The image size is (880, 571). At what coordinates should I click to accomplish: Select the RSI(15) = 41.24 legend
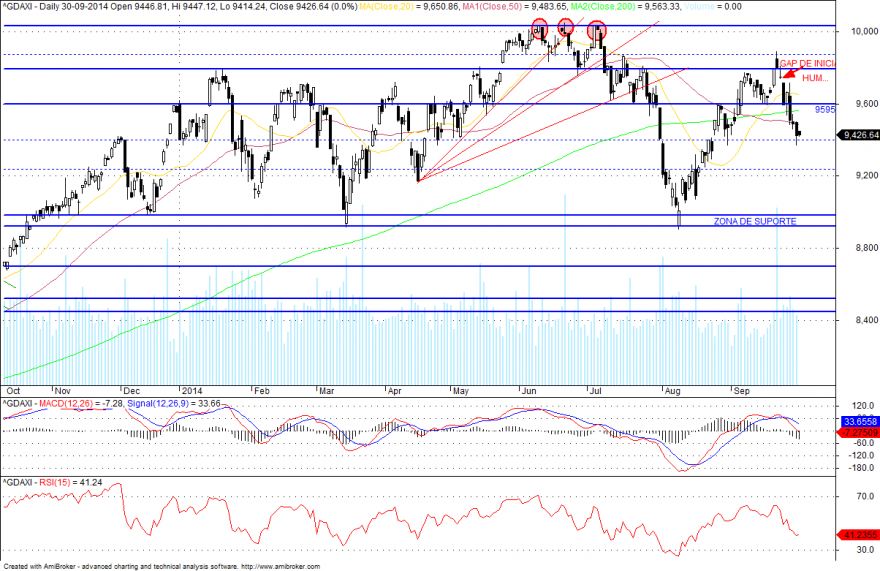pyautogui.click(x=70, y=482)
